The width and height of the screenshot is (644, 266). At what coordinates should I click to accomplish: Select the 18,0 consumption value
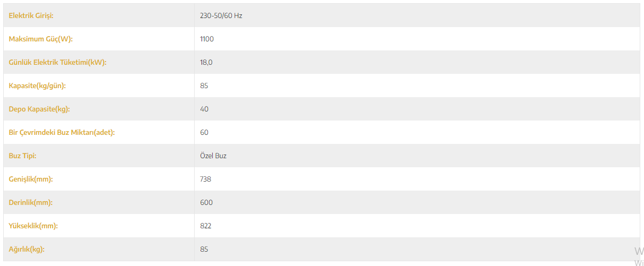206,63
